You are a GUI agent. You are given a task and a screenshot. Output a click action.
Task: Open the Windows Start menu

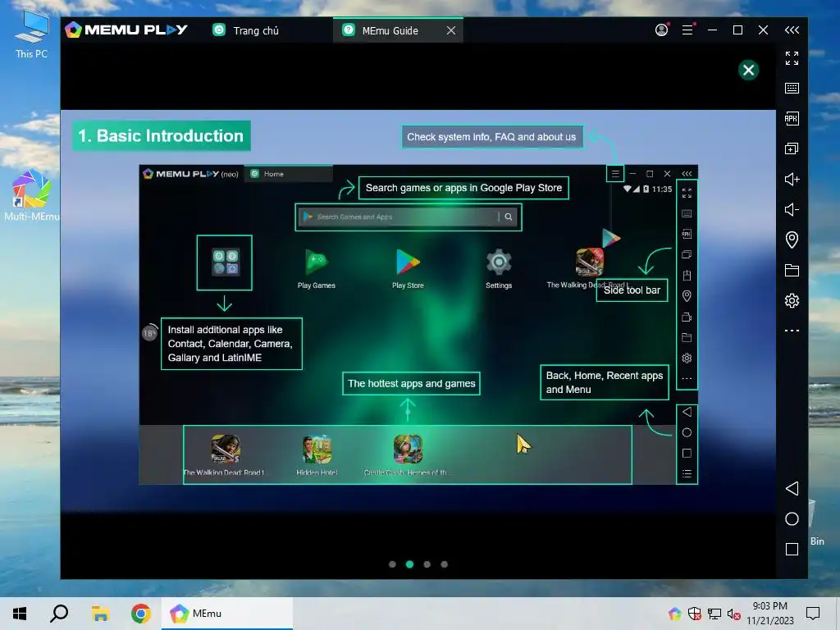[x=20, y=614]
